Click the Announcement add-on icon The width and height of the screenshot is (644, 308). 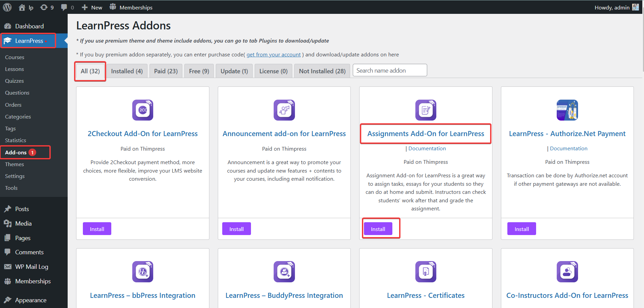pos(284,110)
